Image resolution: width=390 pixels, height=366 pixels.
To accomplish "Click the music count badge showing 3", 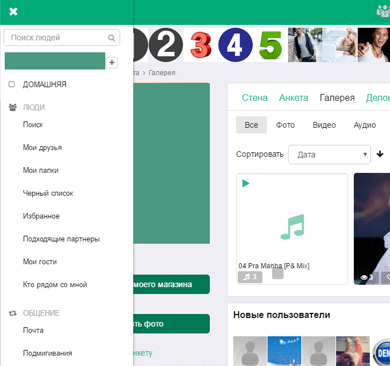I will tap(250, 277).
